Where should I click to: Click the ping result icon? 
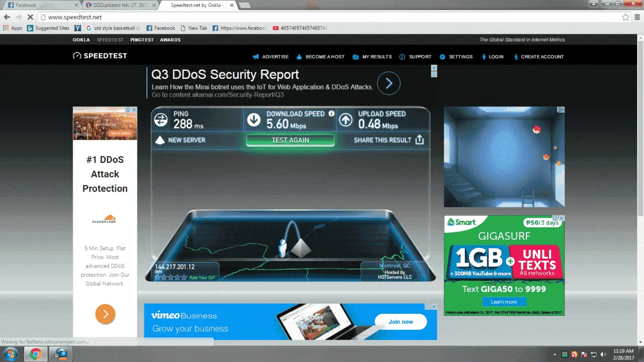pyautogui.click(x=161, y=120)
